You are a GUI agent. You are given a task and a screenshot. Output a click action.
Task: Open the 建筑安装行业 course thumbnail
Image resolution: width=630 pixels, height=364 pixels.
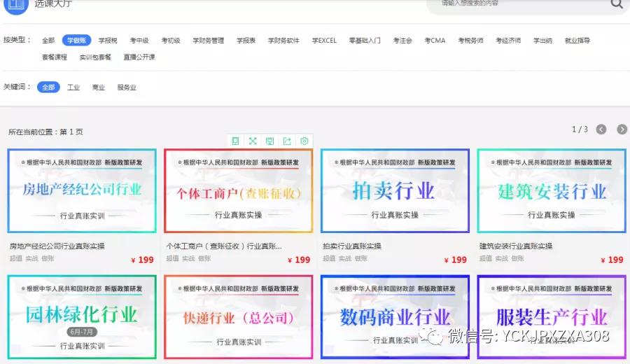(x=552, y=190)
